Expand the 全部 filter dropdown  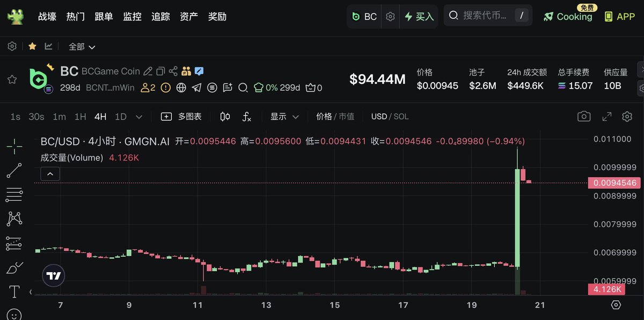click(x=82, y=47)
